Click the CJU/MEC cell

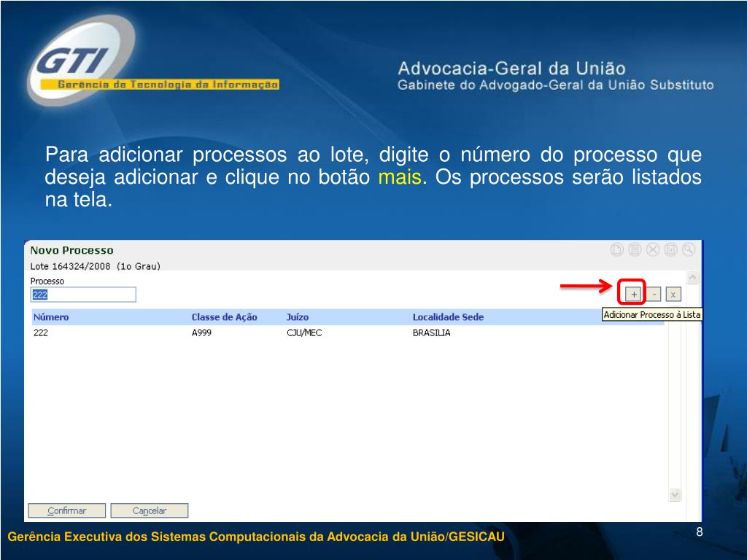(304, 332)
